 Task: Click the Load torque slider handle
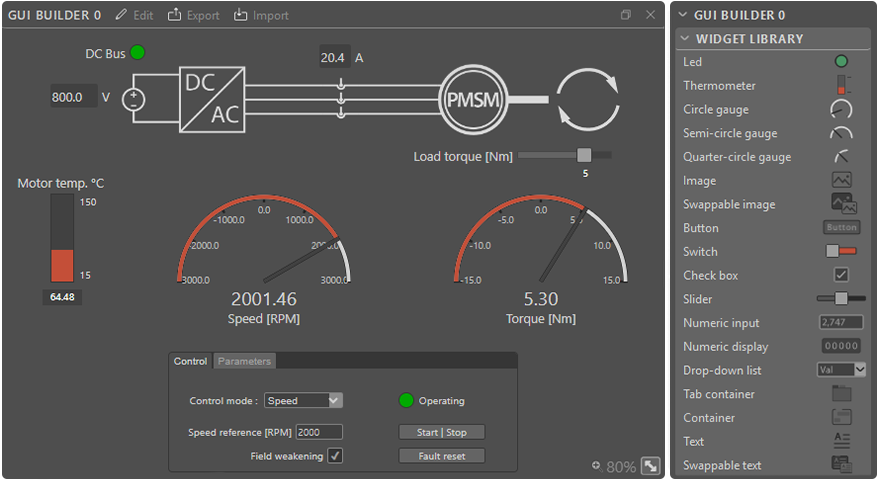click(x=584, y=155)
